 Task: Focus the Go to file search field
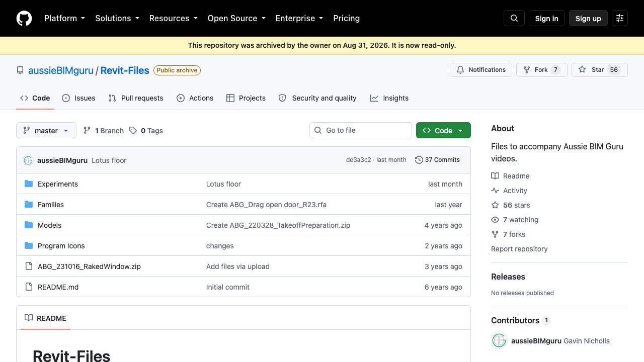tap(361, 130)
